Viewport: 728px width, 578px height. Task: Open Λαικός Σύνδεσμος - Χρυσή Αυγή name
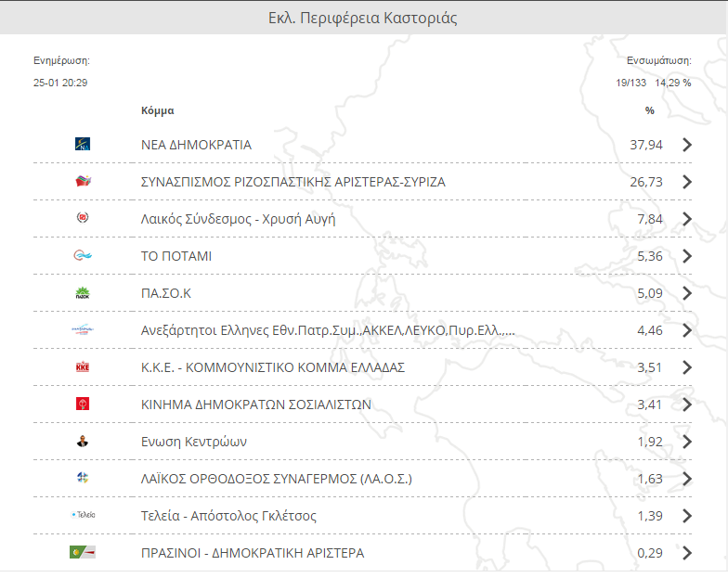pyautogui.click(x=238, y=219)
